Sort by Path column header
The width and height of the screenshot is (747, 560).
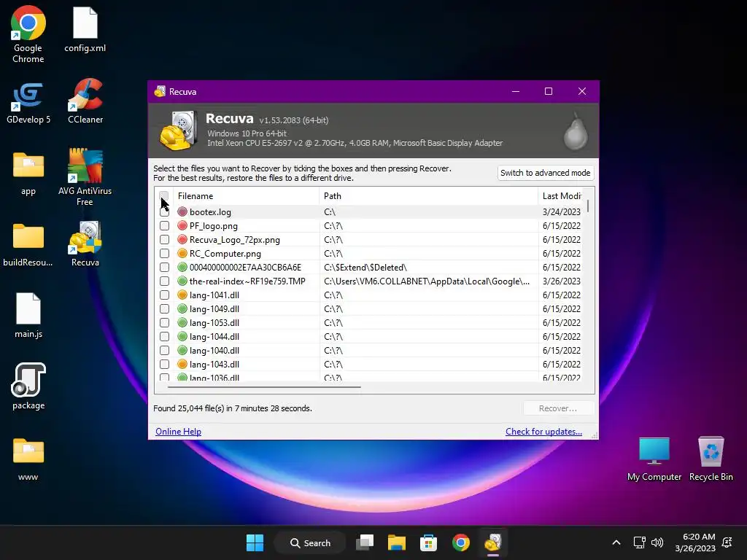pos(427,195)
